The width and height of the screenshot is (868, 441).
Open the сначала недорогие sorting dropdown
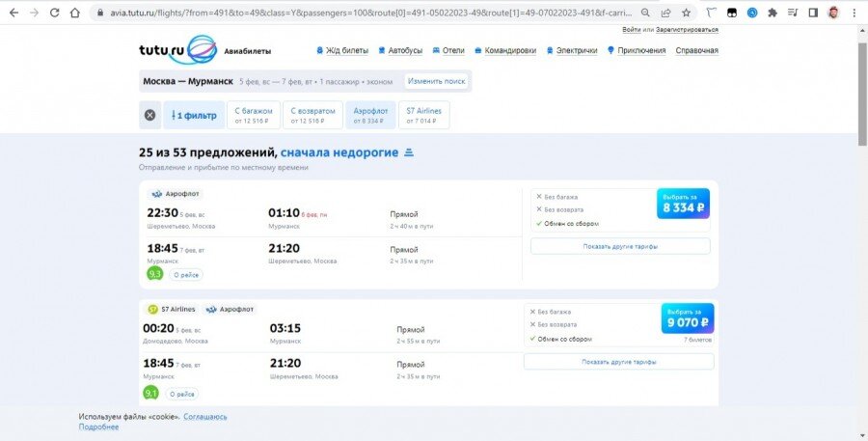(339, 152)
